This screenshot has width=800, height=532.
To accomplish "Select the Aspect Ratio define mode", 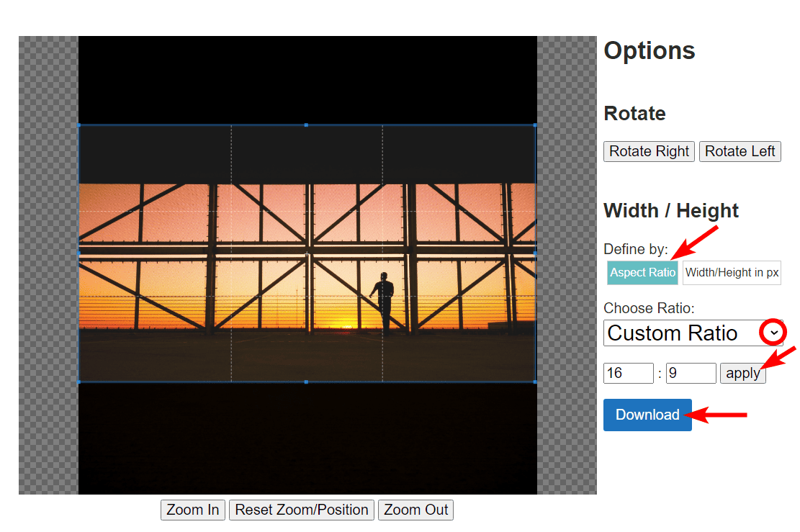I will (642, 272).
